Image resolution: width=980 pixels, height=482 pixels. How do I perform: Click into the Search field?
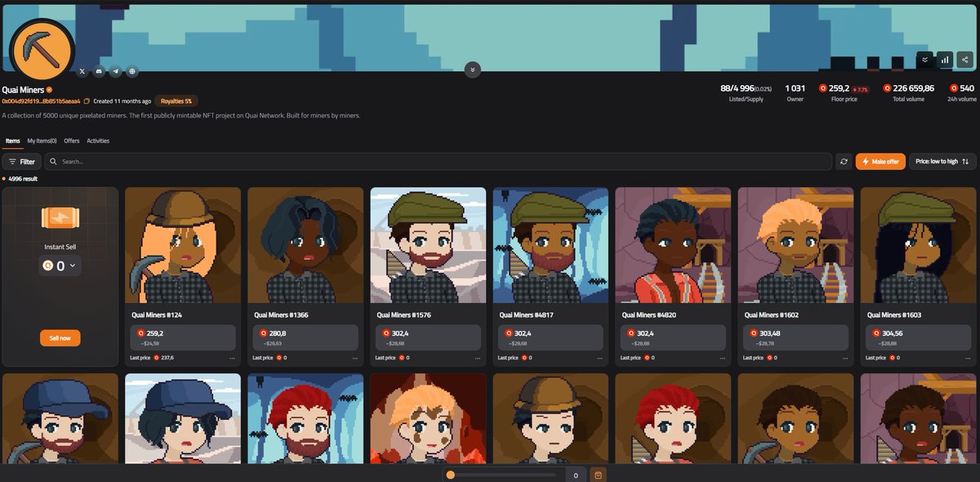click(438, 162)
